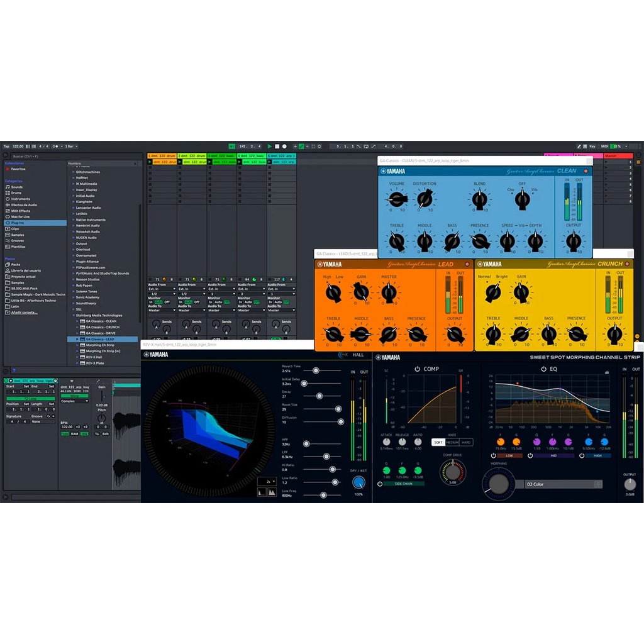Toggle the COMP power button
This screenshot has width=644, height=644.
(x=418, y=369)
